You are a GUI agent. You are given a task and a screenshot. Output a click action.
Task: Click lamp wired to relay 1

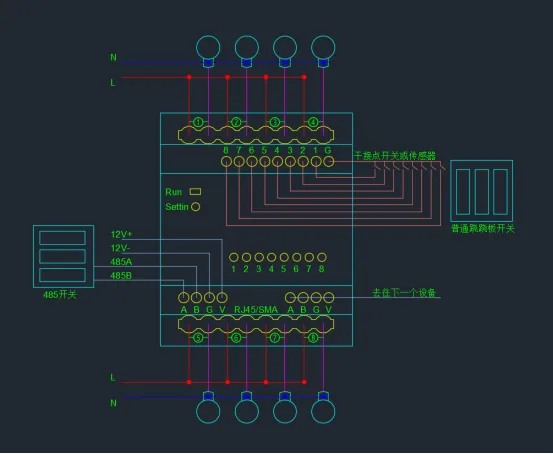pyautogui.click(x=208, y=47)
